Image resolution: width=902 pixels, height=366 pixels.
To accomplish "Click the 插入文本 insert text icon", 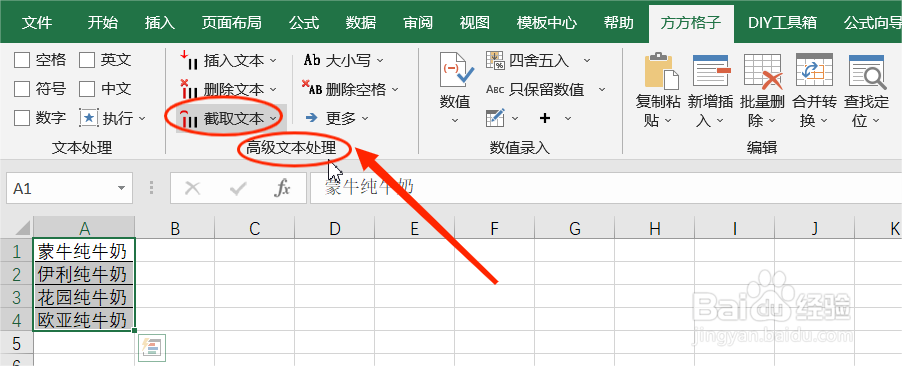I will (189, 60).
